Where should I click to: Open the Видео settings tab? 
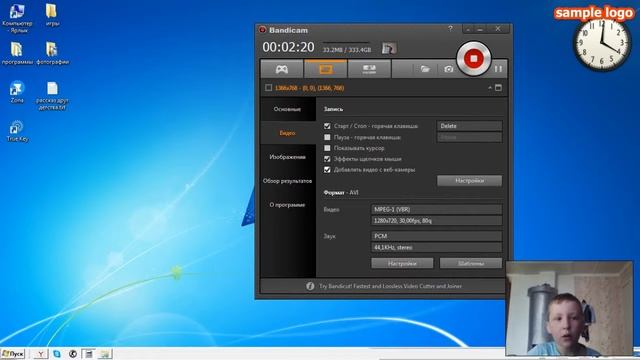(288, 133)
